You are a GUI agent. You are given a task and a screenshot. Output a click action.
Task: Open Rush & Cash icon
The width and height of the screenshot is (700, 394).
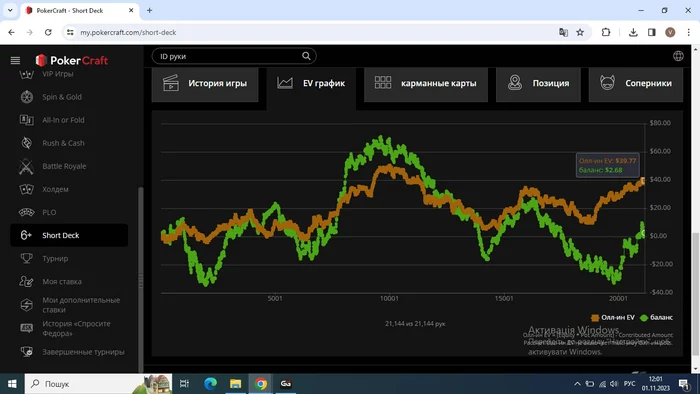pyautogui.click(x=26, y=143)
